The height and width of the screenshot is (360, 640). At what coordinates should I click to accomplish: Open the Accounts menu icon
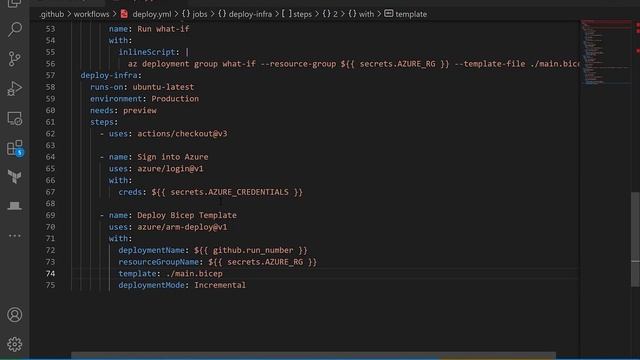(15, 315)
